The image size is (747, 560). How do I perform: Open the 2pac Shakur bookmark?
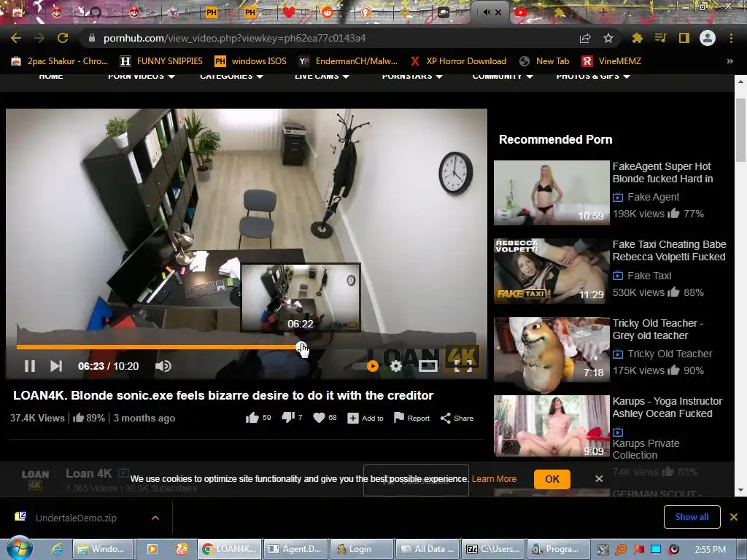click(x=60, y=61)
